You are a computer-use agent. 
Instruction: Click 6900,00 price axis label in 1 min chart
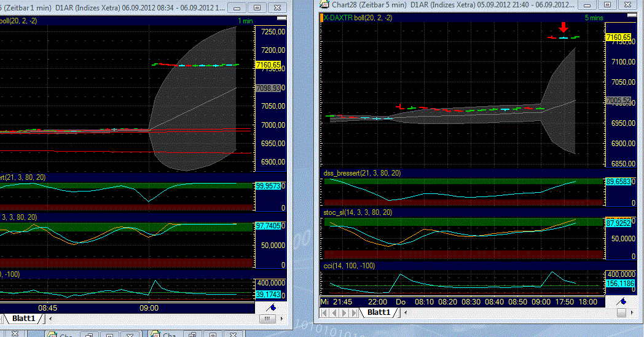point(273,161)
